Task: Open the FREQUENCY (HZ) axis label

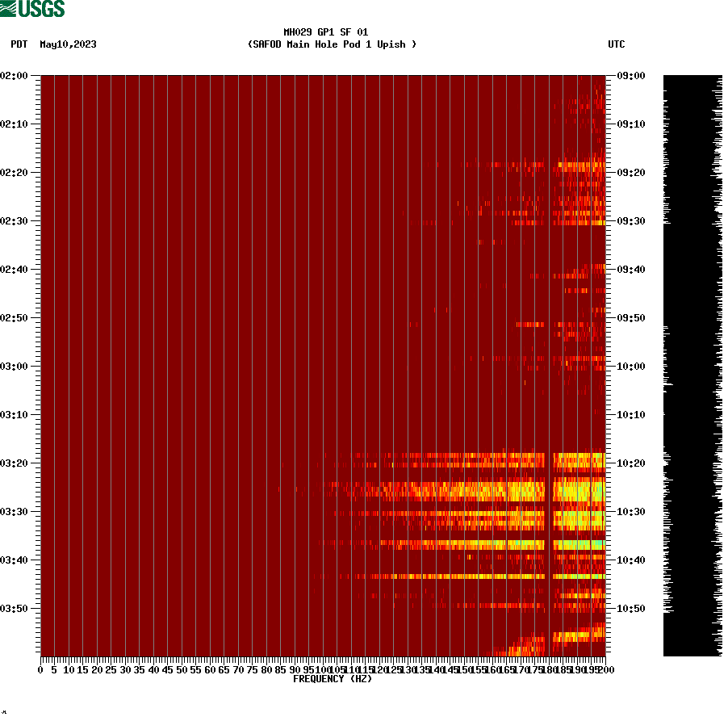Action: pos(332,679)
